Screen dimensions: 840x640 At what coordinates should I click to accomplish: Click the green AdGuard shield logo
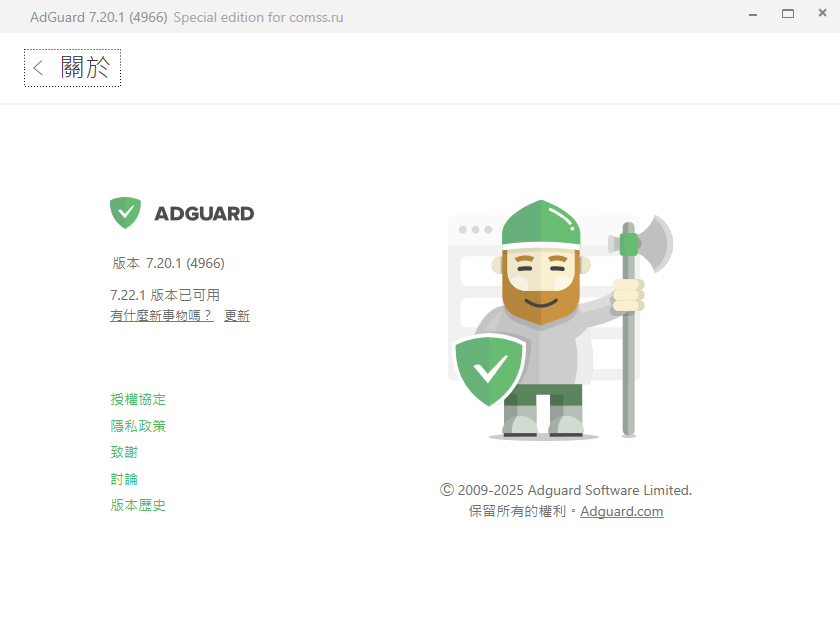coord(125,213)
